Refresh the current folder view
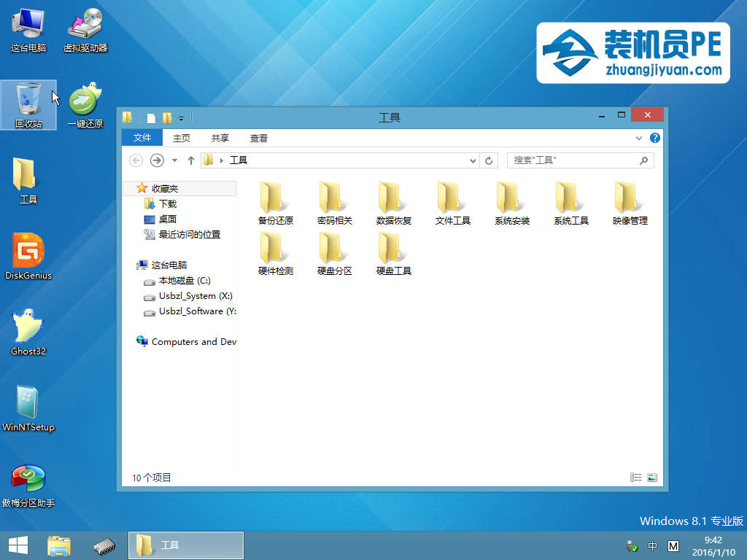747x560 pixels. [x=489, y=160]
